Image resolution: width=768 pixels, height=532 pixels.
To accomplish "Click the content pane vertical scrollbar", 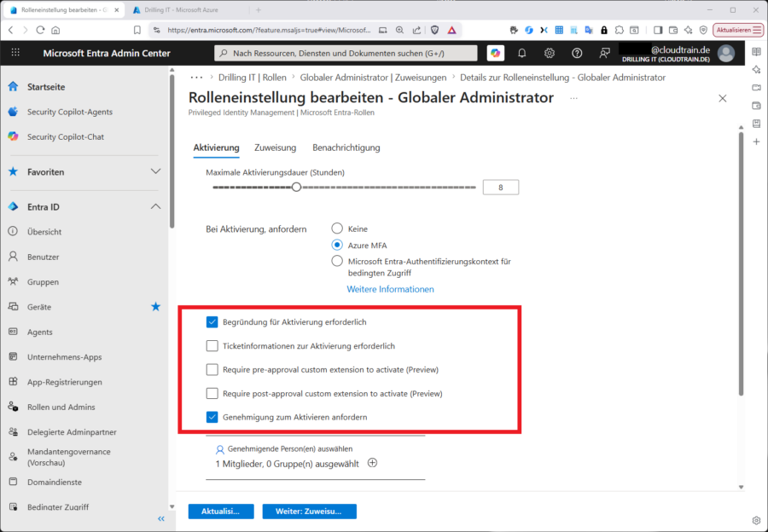I will (x=741, y=264).
